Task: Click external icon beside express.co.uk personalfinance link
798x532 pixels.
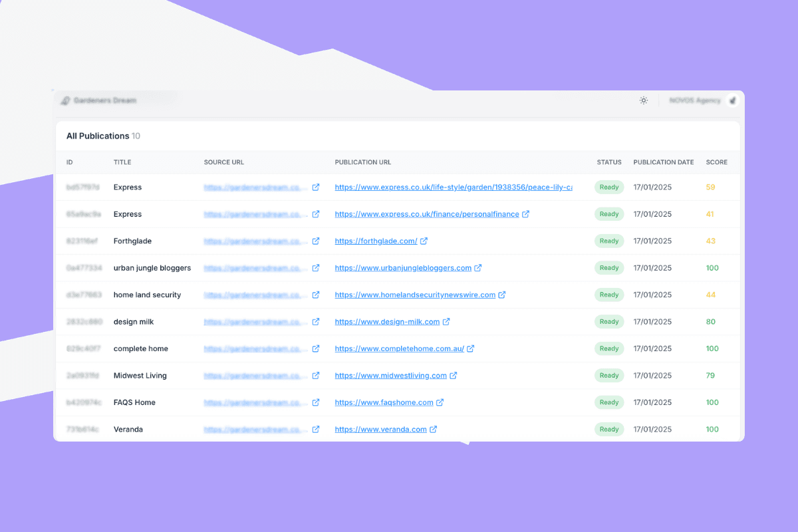Action: (x=526, y=214)
